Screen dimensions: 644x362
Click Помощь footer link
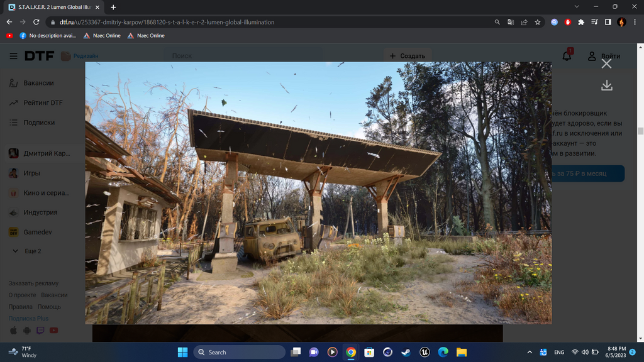pyautogui.click(x=49, y=307)
